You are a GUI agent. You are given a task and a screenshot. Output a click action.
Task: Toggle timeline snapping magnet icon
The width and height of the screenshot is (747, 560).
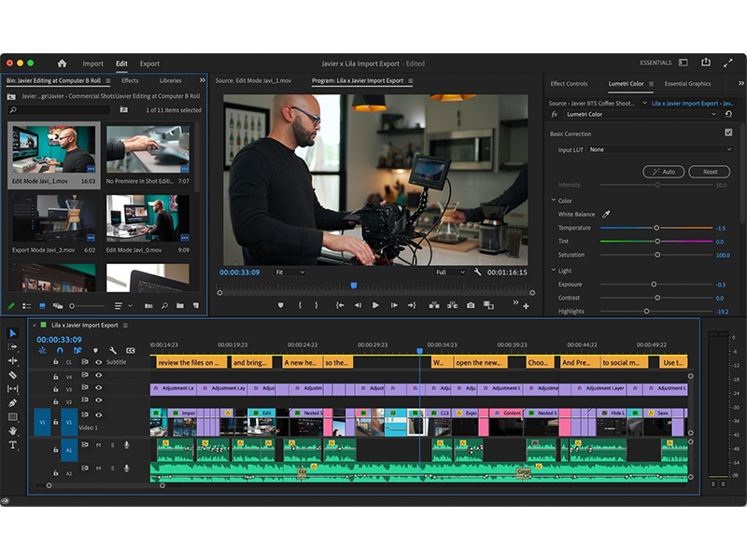(x=60, y=351)
